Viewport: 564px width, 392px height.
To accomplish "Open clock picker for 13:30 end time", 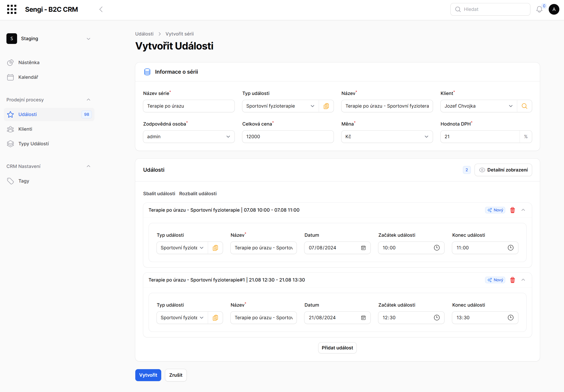I will point(511,318).
